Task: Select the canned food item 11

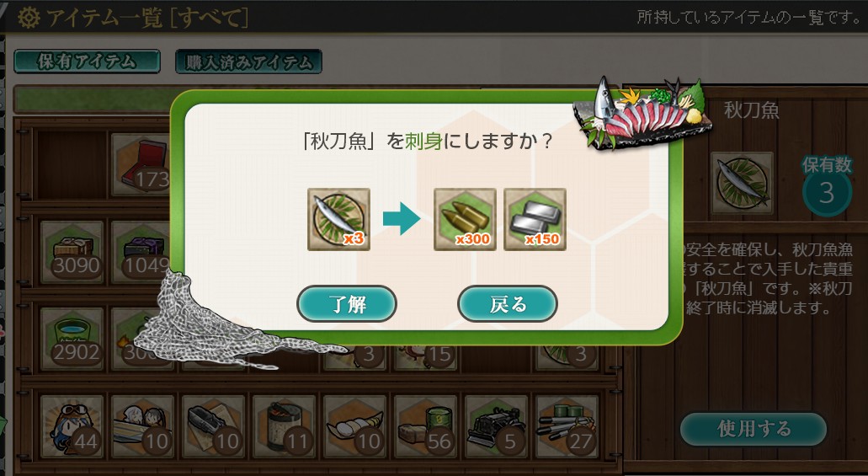Action: tap(285, 426)
